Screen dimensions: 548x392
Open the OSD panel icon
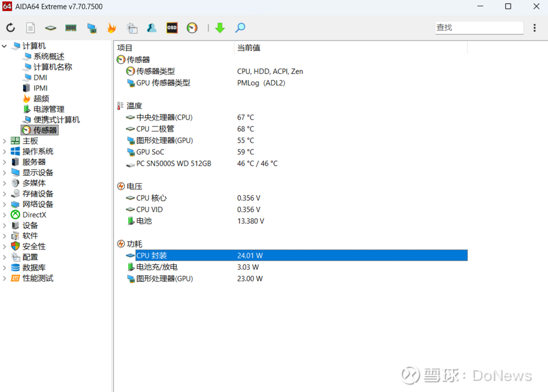click(172, 27)
